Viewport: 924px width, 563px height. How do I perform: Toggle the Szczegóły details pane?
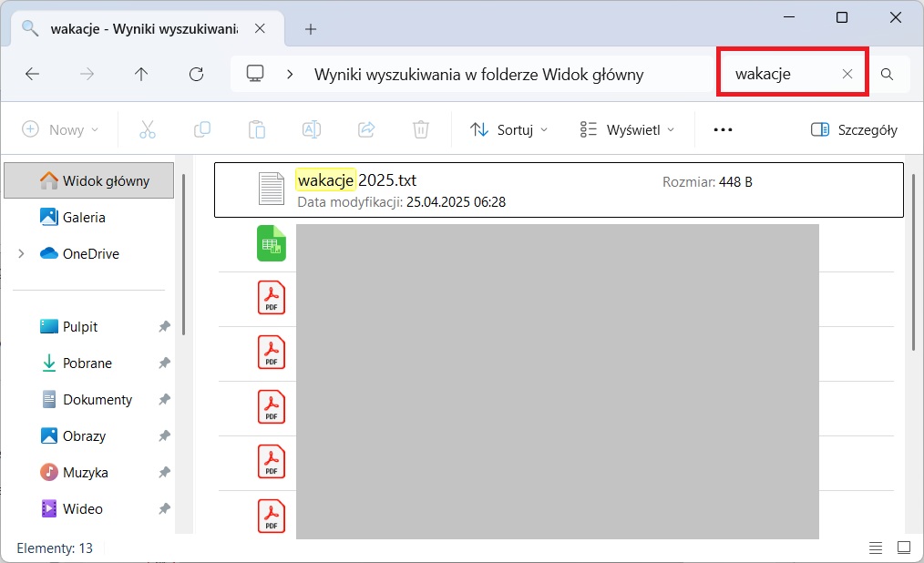(854, 129)
